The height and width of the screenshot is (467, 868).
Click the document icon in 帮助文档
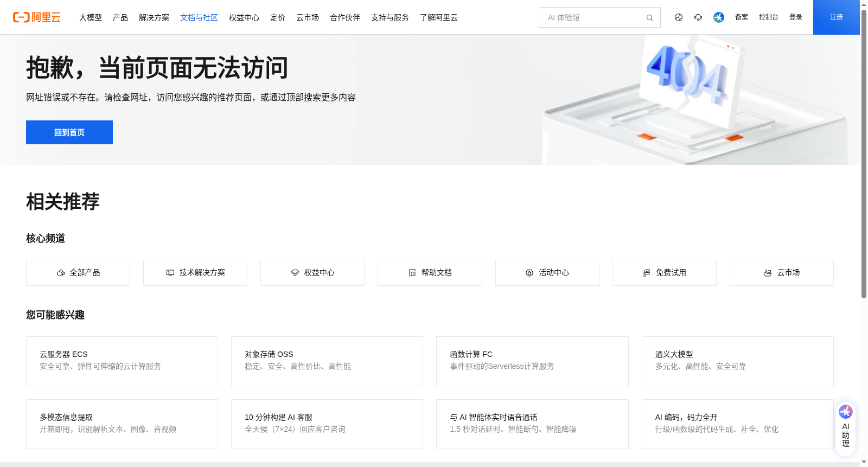click(x=412, y=273)
